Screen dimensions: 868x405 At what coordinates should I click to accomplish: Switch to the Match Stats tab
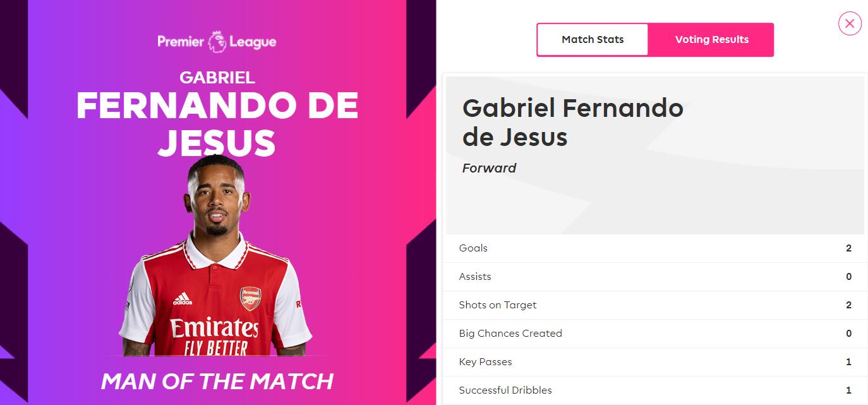pos(593,40)
